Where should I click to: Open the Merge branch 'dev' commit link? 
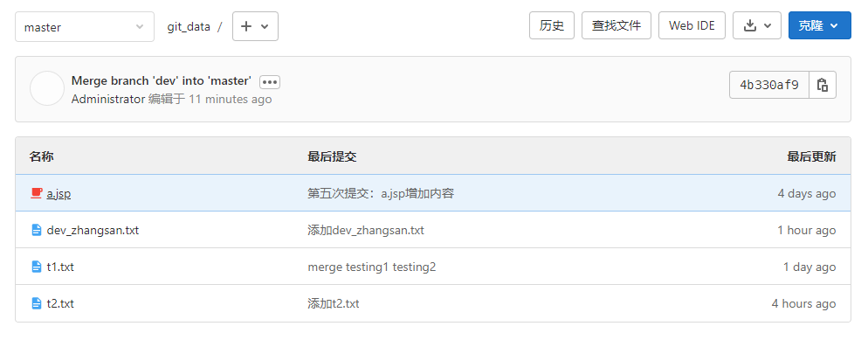[161, 80]
